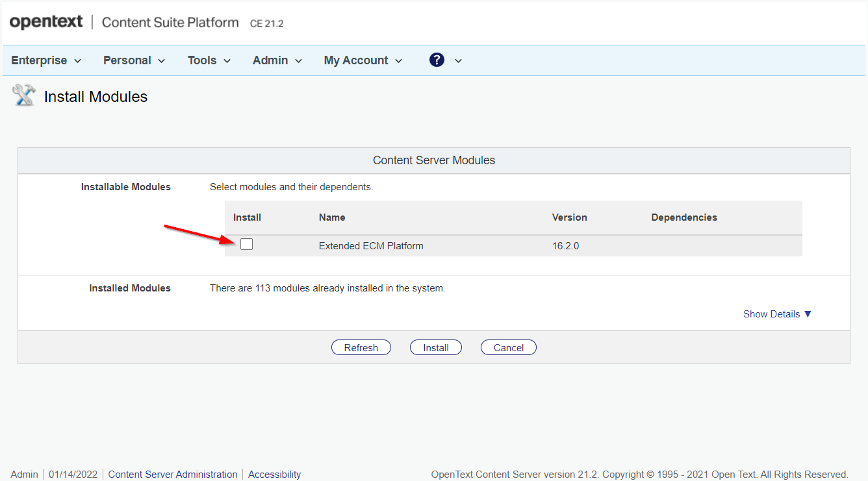
Task: Expand the Admin dropdown menu
Action: (277, 60)
